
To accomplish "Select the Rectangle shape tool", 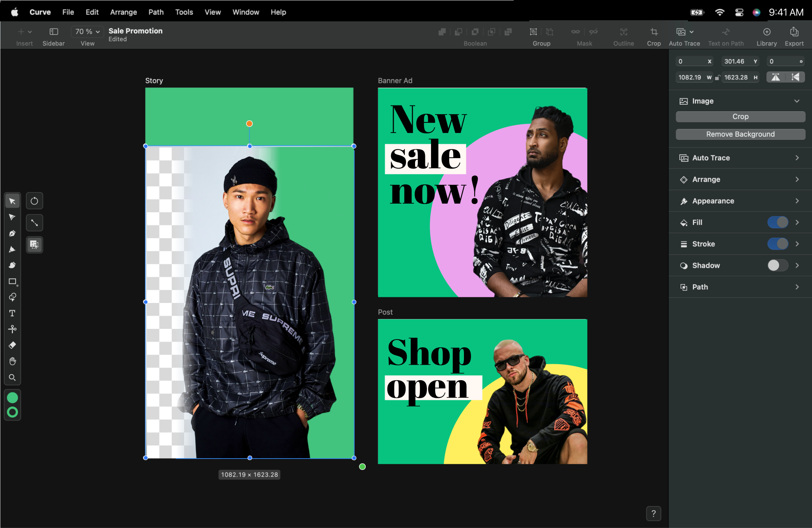I will [x=12, y=282].
